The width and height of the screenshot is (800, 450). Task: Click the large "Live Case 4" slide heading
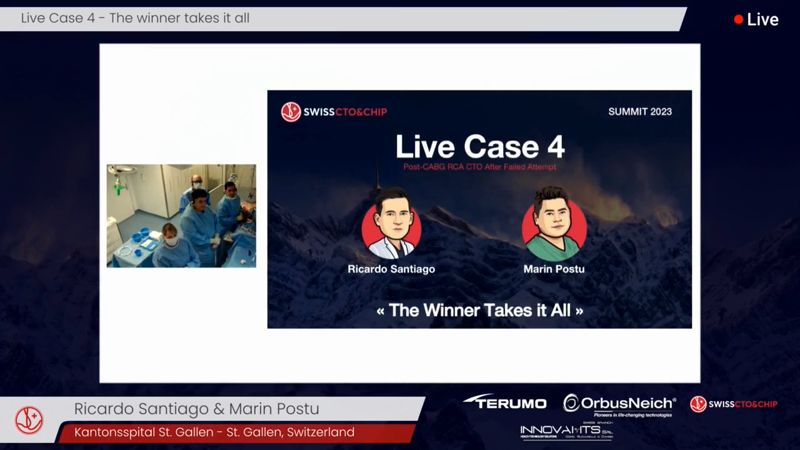click(x=480, y=146)
